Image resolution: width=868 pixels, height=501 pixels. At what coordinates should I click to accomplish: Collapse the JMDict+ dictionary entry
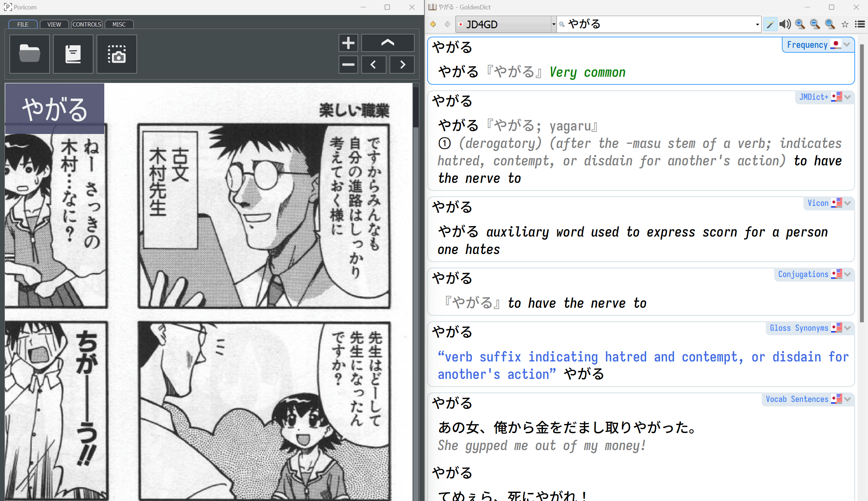(848, 97)
